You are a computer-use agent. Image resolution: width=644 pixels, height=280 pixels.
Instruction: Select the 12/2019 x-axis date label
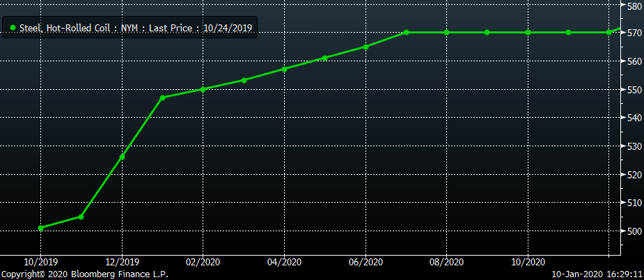122,263
